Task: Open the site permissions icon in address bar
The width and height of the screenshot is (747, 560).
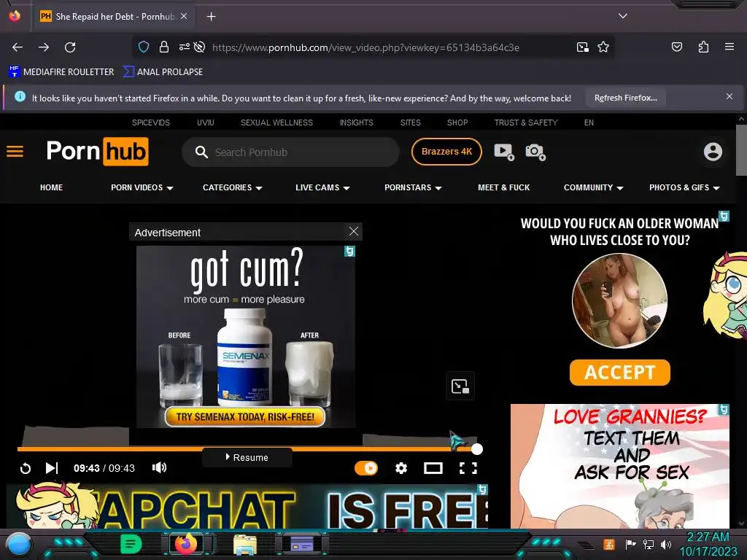Action: (x=185, y=47)
